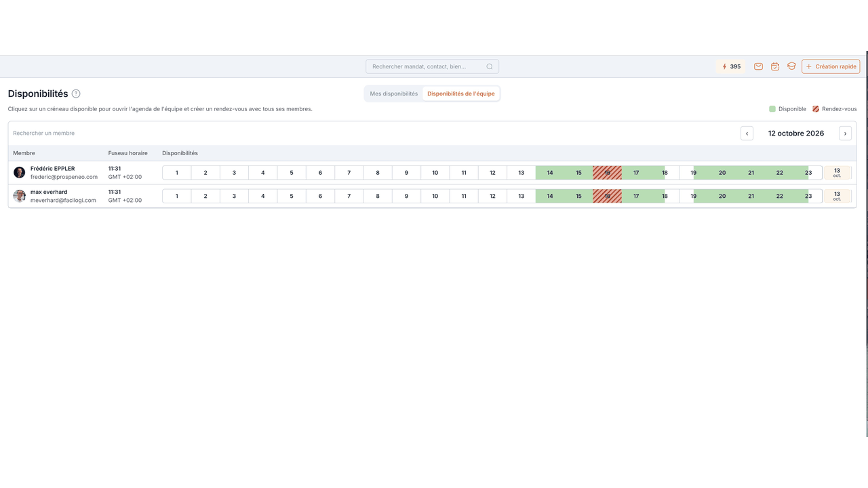Select the 20h available slot for Frédéric EPPLER

click(x=722, y=173)
